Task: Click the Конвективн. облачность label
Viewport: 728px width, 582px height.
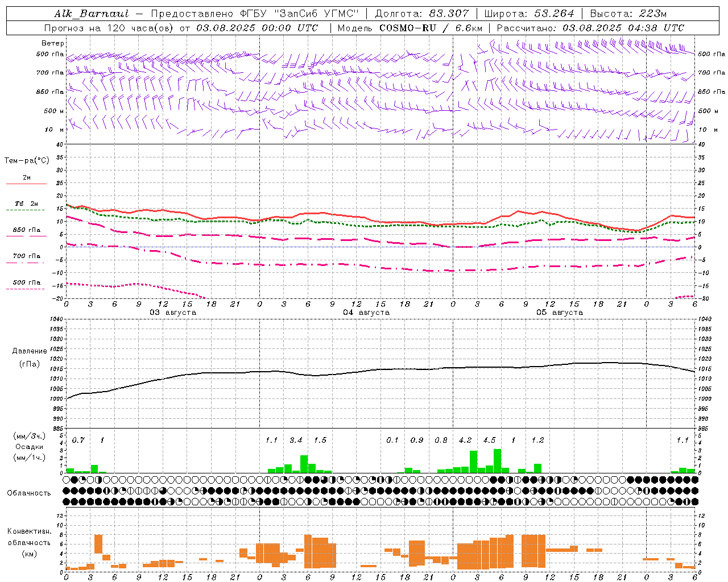Action: (29, 537)
